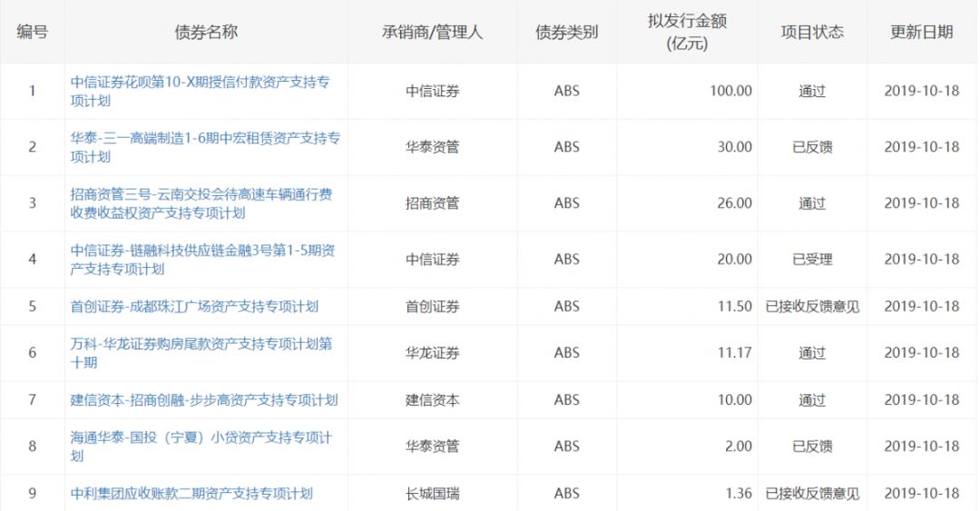Click the 2019-10-18 date in row 1

coord(922,92)
